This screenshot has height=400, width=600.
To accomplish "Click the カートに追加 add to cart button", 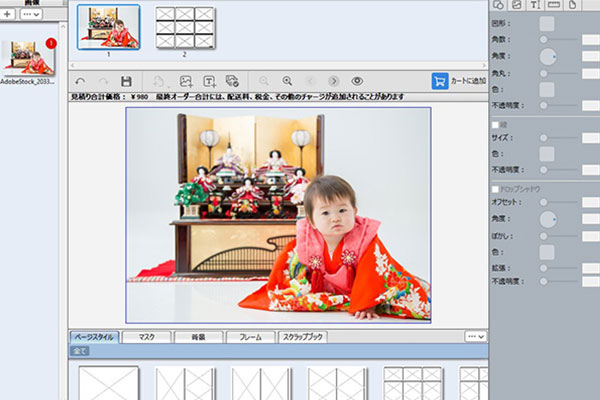I will click(x=459, y=81).
